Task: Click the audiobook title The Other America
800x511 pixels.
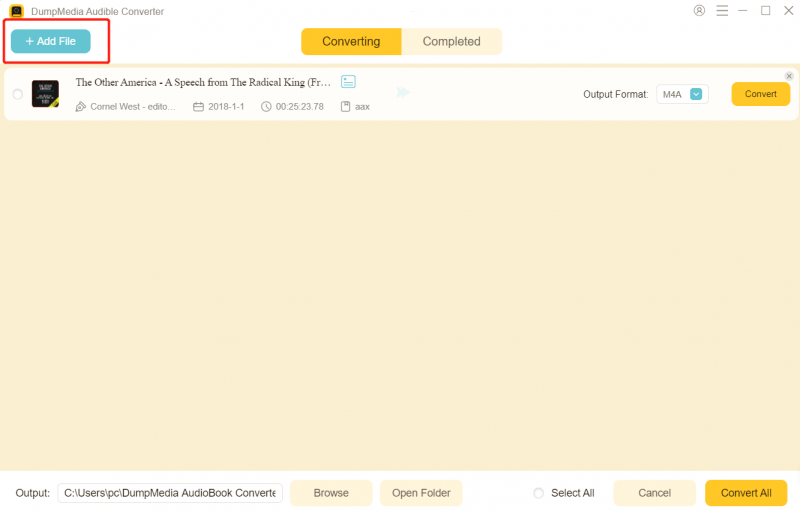Action: (x=203, y=82)
